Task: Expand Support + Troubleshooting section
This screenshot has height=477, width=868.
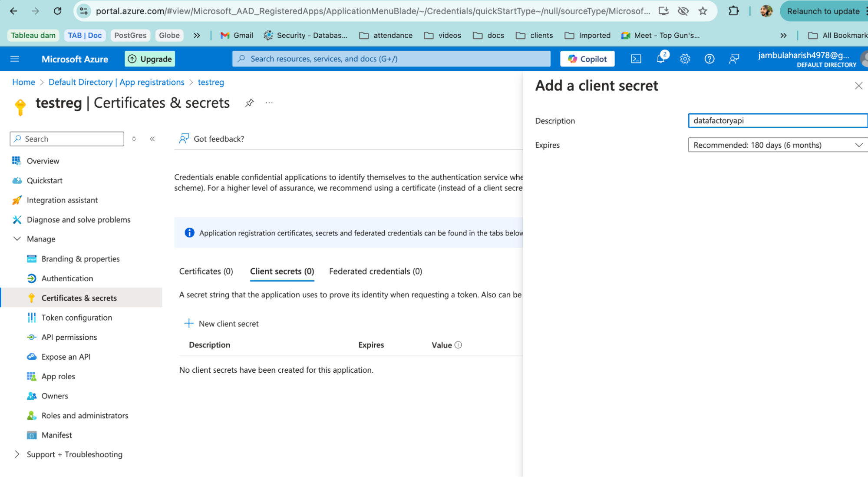Action: [x=17, y=454]
